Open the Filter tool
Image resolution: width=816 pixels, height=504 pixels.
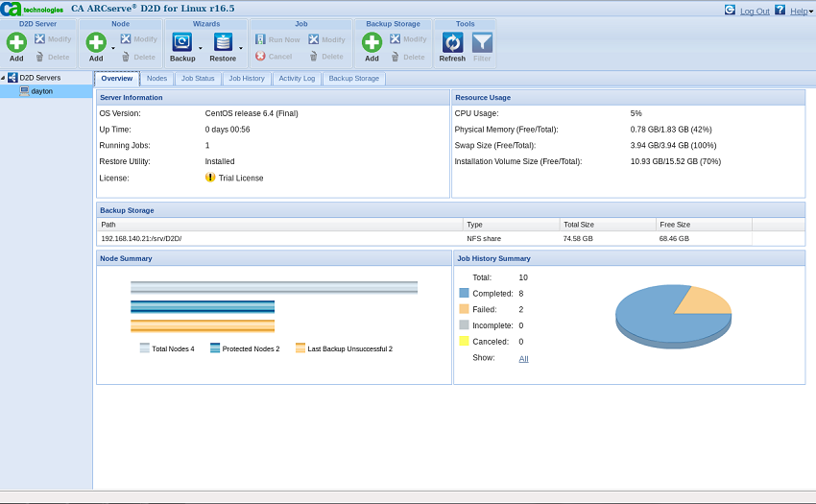(x=482, y=47)
